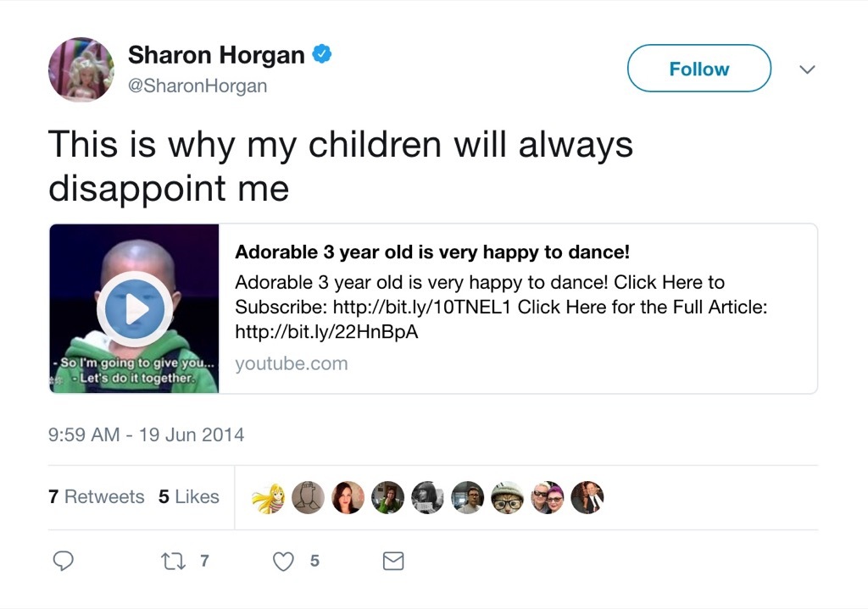Image resolution: width=868 pixels, height=609 pixels.
Task: Open the youtube.com source link
Action: point(291,363)
